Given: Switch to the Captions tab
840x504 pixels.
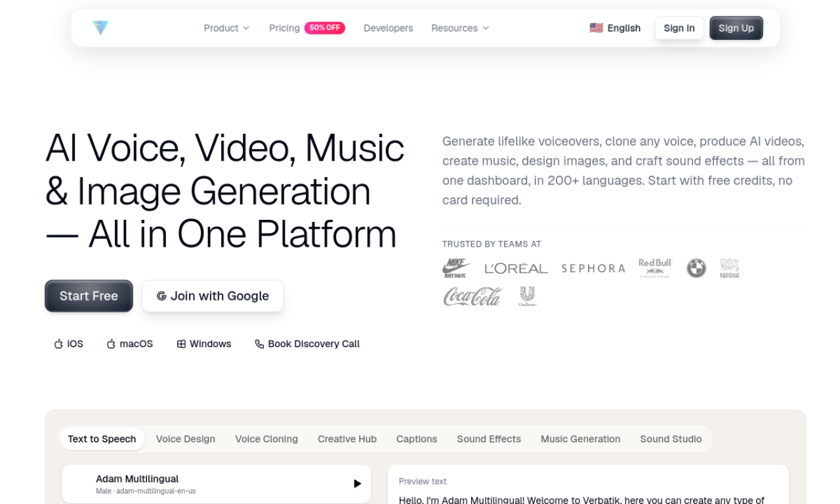Looking at the screenshot, I should click(417, 439).
